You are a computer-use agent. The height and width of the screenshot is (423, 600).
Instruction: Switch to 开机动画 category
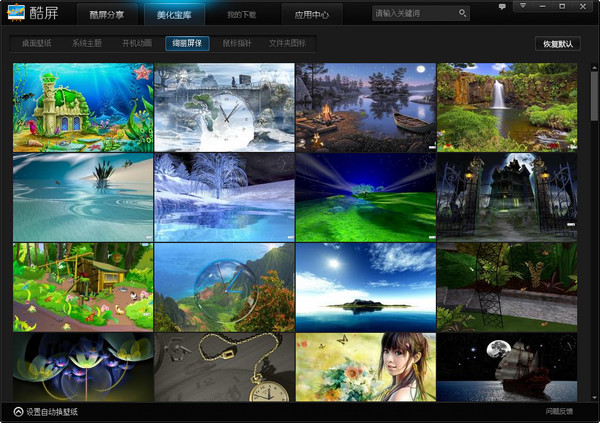137,44
